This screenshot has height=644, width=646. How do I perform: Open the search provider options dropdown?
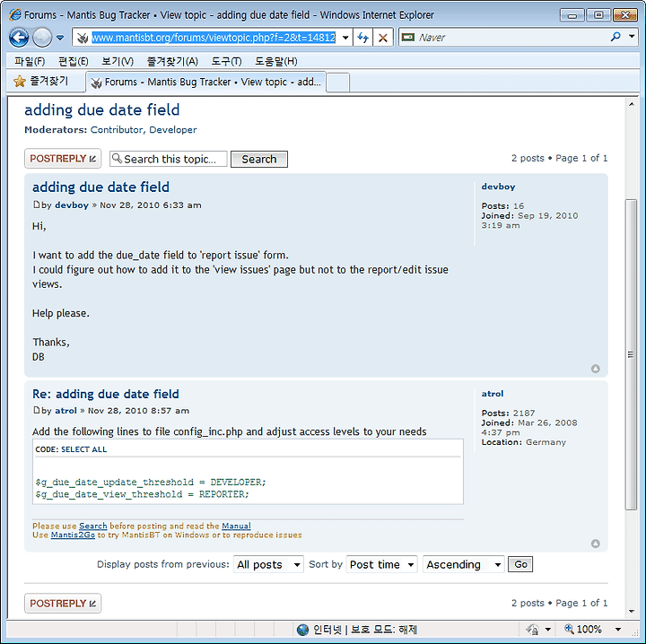pos(632,37)
